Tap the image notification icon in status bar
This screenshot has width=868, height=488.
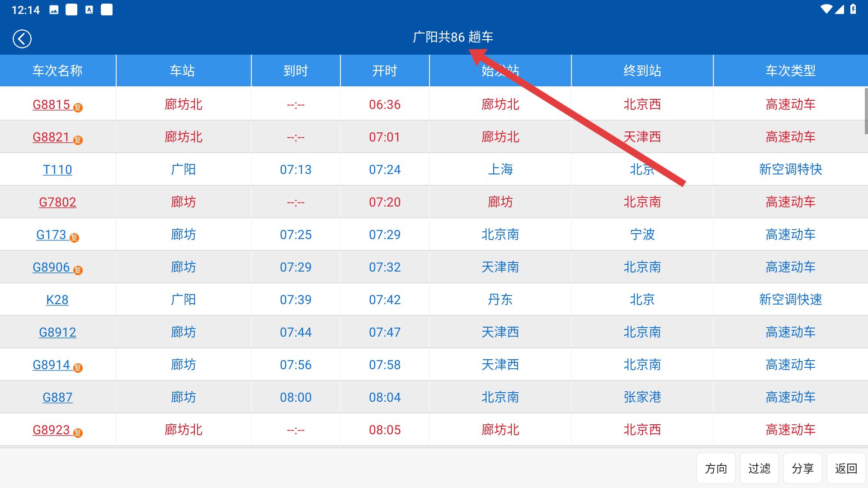(54, 10)
